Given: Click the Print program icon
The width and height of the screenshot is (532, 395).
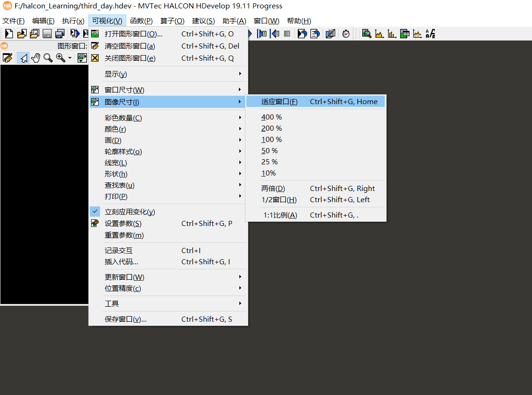Looking at the screenshot, I should click(x=60, y=34).
